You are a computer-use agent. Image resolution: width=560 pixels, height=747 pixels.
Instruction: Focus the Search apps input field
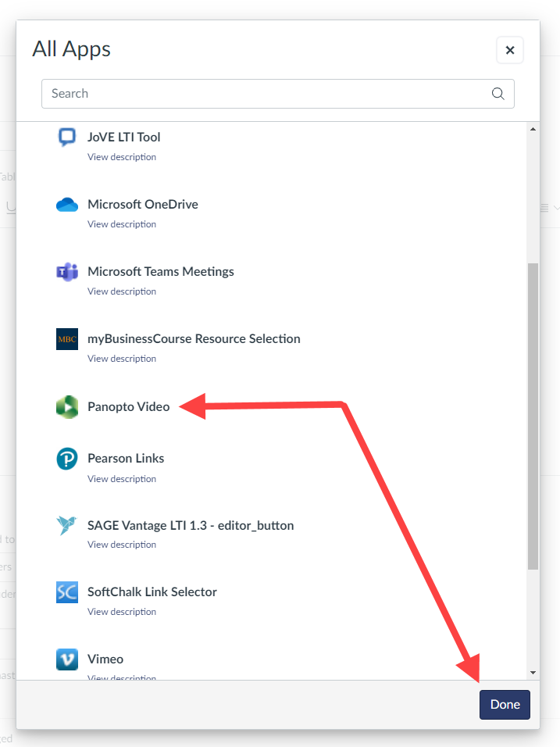click(277, 94)
